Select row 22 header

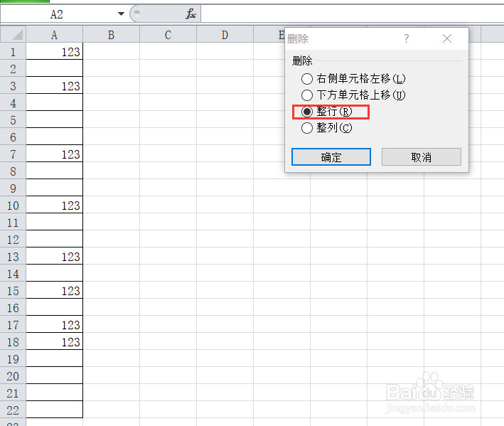[x=13, y=410]
